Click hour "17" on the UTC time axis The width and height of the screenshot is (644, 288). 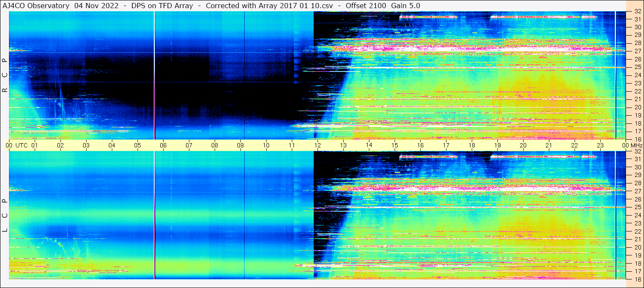pos(446,145)
